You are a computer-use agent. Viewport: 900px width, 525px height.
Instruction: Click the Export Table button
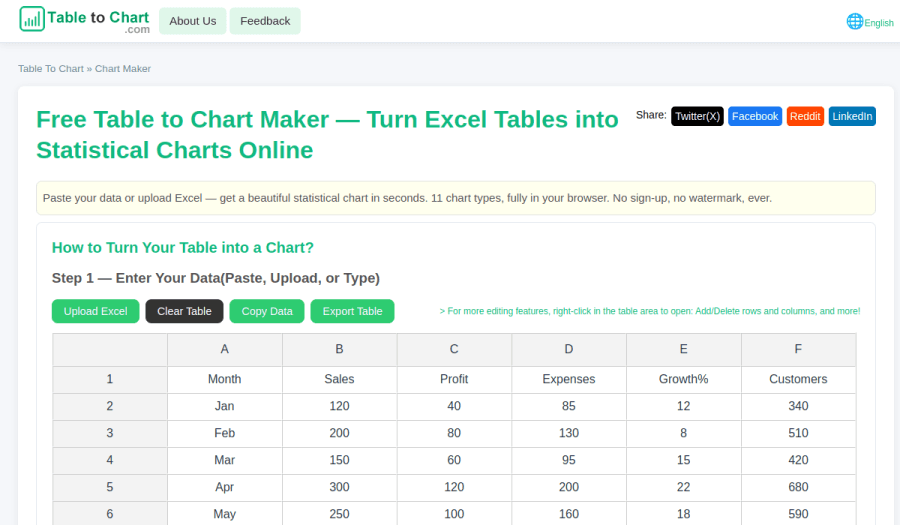352,311
